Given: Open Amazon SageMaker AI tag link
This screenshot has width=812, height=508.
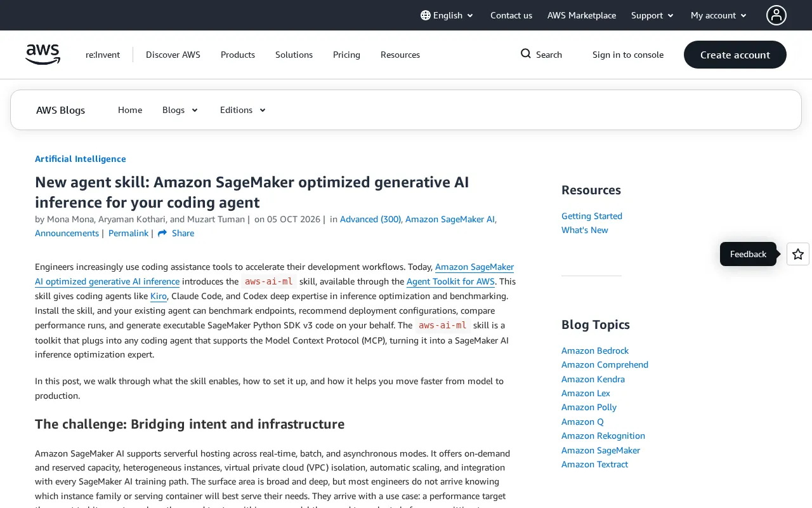Looking at the screenshot, I should click(x=450, y=219).
